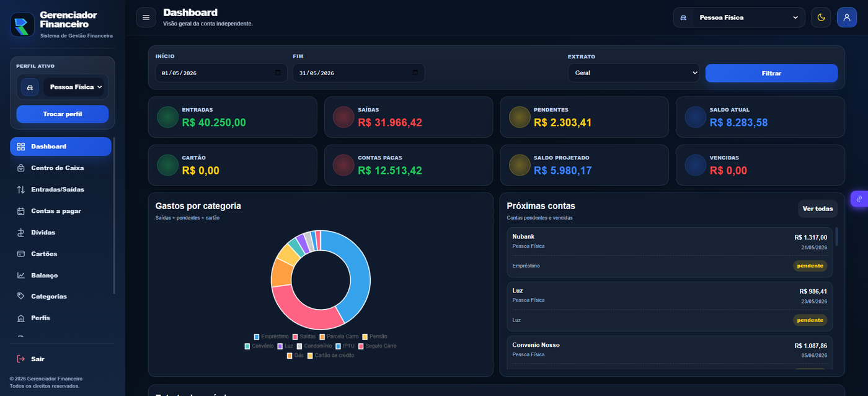Click the Balanço chart icon
The height and width of the screenshot is (396, 868).
pyautogui.click(x=21, y=275)
